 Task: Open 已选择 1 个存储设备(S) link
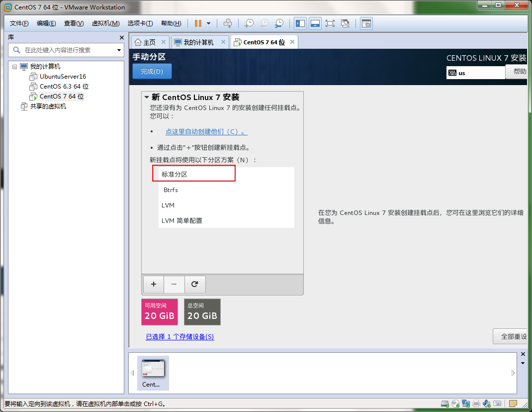[180, 336]
